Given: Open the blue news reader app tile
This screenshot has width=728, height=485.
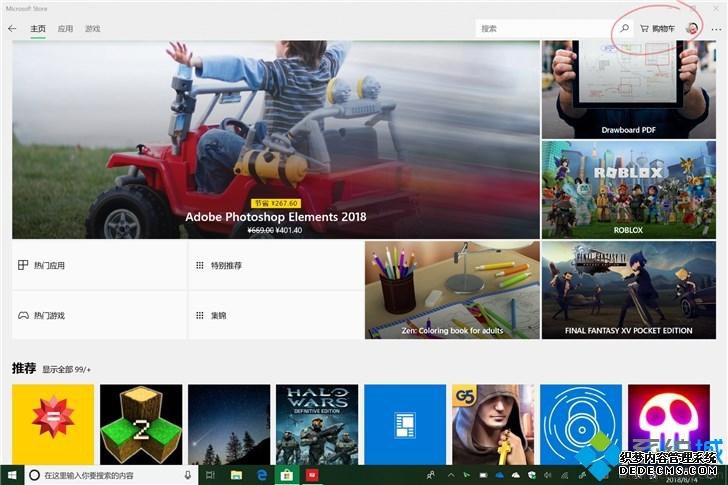Looking at the screenshot, I should 405,424.
